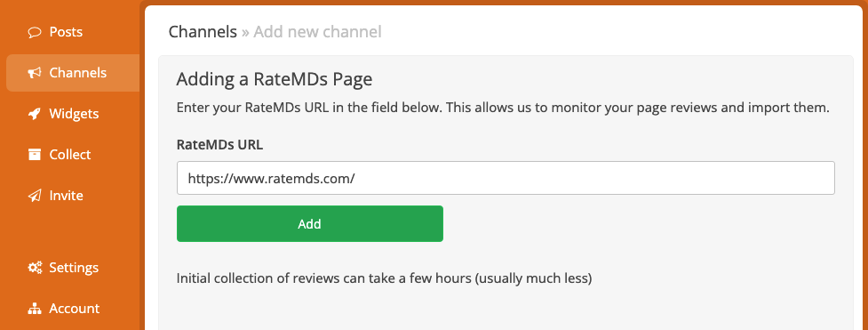
Task: Click the Posts speech bubble icon
Action: pos(35,32)
